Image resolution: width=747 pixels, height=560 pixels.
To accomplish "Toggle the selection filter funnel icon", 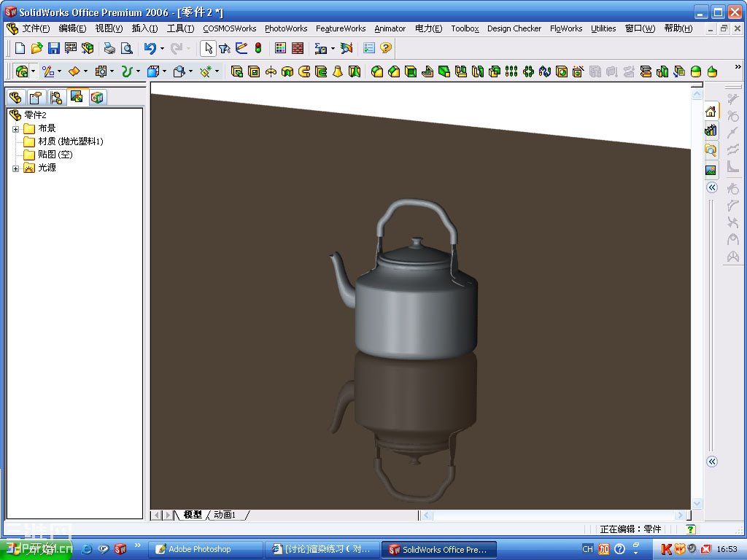I will point(225,48).
